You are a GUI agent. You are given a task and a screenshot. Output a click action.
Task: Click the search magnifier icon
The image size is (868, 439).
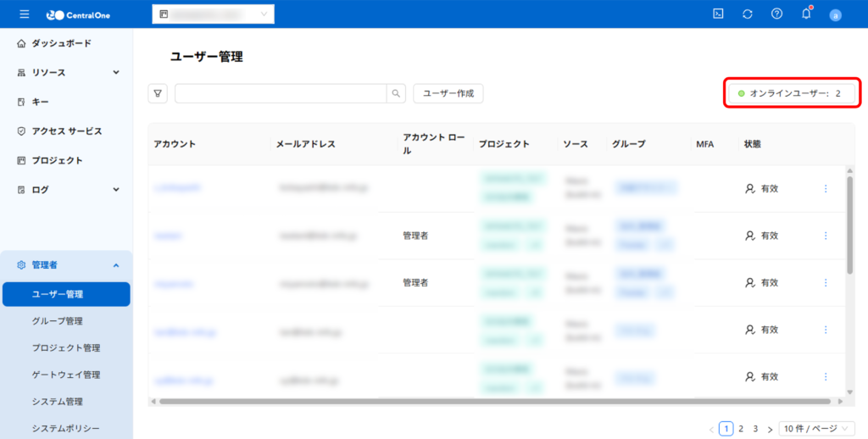coord(396,94)
